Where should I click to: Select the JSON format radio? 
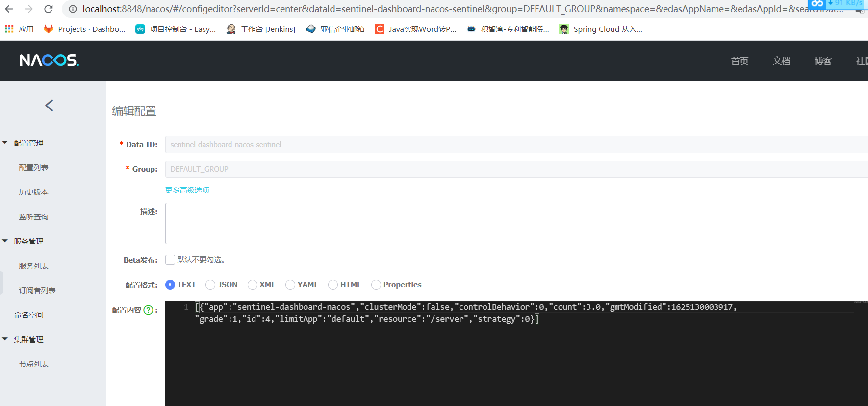point(210,285)
